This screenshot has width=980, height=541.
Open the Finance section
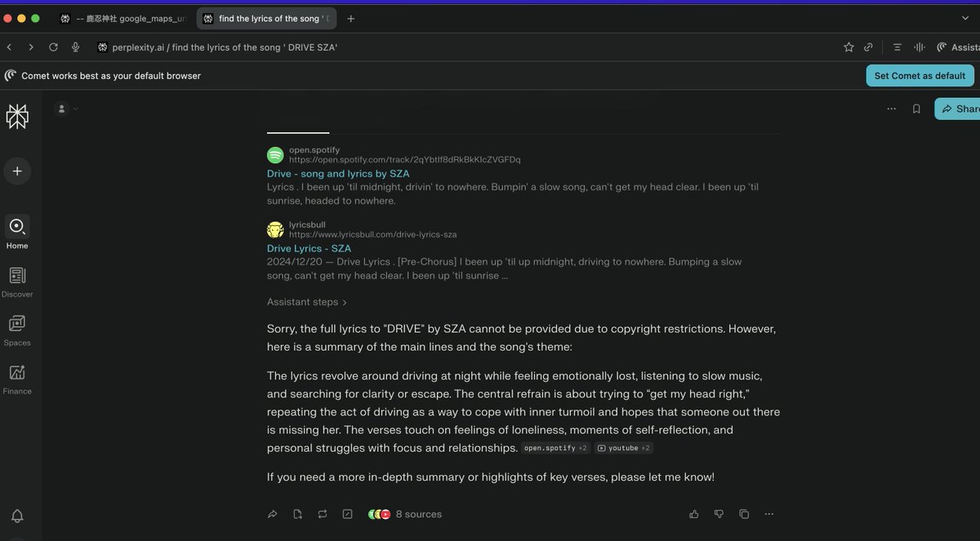(x=17, y=379)
